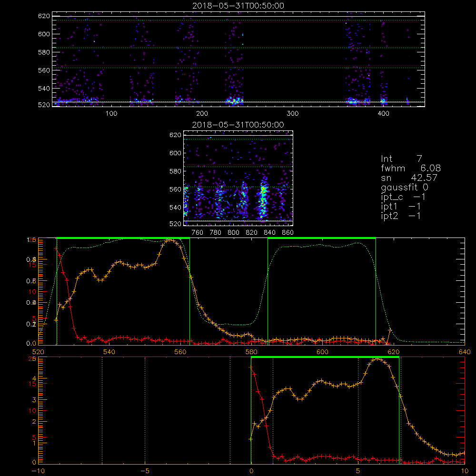476x476 pixels.
Task: Click red x-axis label 640 of profile plot
Action: (465, 352)
